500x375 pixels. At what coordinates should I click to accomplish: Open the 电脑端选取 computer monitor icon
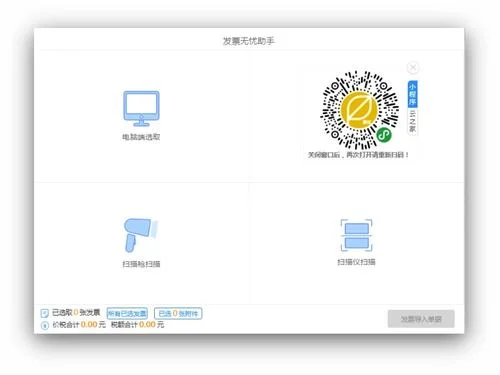point(141,109)
